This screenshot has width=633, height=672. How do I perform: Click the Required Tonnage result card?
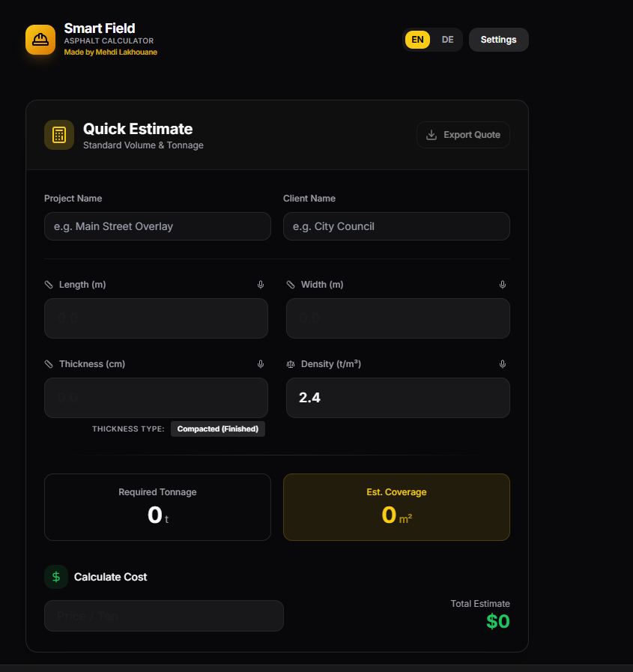[157, 507]
